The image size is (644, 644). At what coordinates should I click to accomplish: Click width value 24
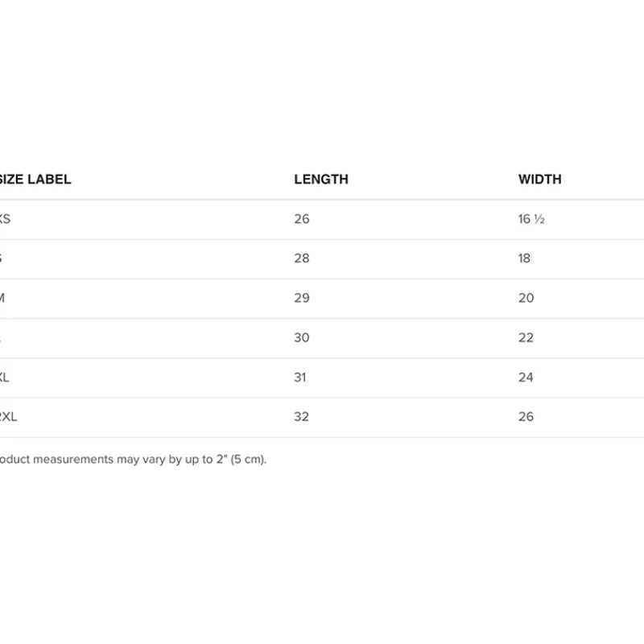point(526,377)
